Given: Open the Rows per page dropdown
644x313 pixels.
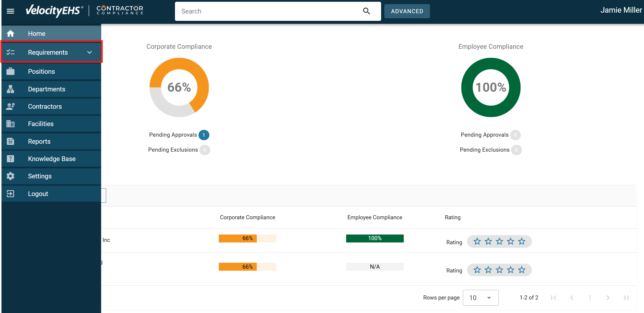Looking at the screenshot, I should 481,297.
